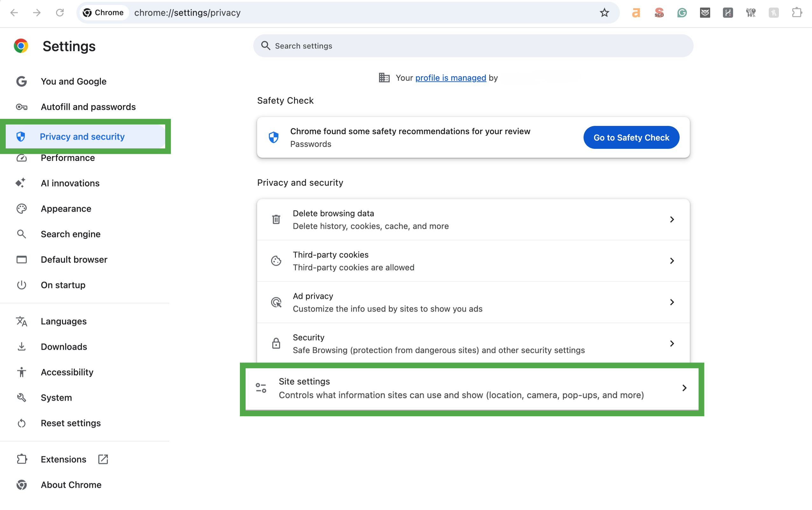Click the Safety Check section heading
This screenshot has width=812, height=510.
coord(285,100)
